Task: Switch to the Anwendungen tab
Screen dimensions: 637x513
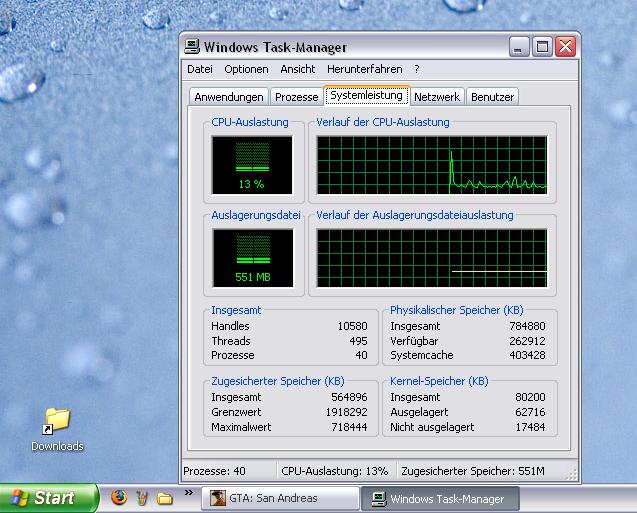Action: click(229, 97)
